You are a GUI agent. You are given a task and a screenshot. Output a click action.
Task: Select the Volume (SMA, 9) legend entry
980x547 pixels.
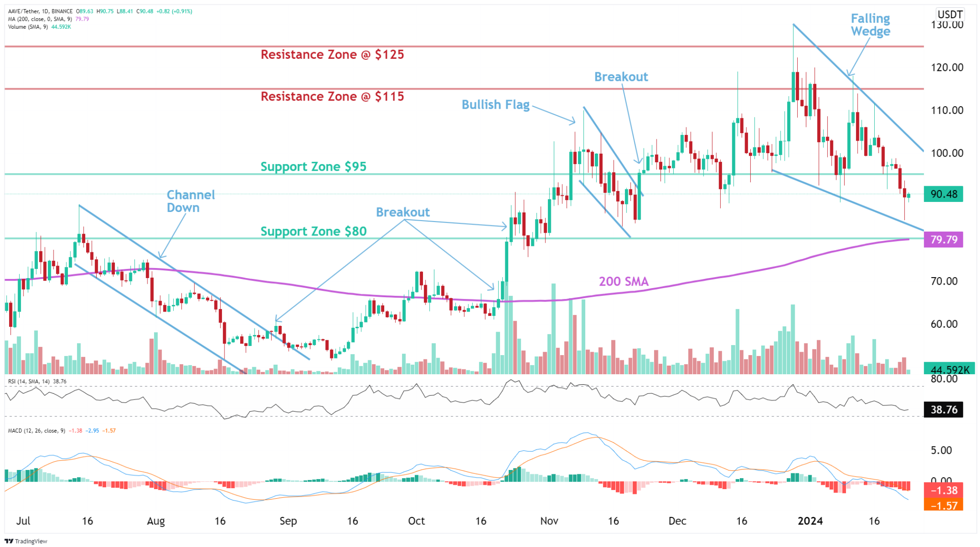(x=29, y=27)
